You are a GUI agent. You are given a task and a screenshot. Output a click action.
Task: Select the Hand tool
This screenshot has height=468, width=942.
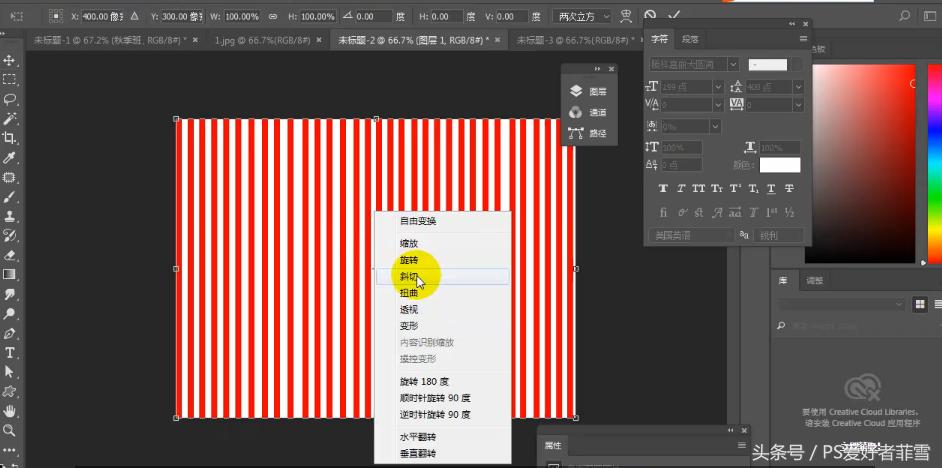[9, 411]
